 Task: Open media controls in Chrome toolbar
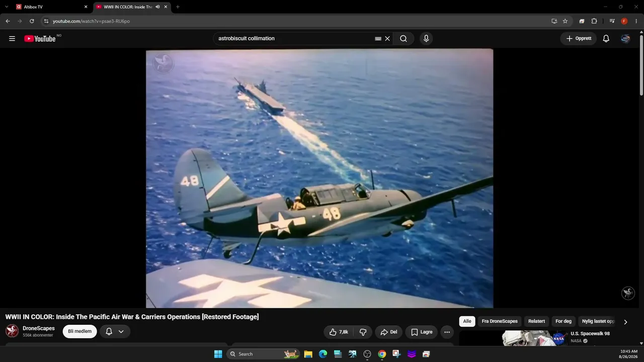tap(612, 21)
